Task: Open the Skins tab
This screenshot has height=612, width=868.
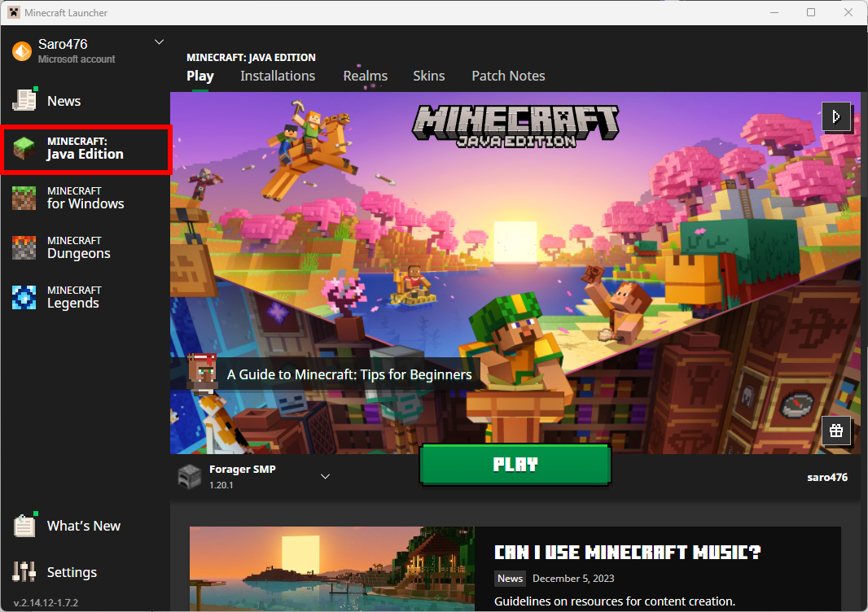Action: 429,76
